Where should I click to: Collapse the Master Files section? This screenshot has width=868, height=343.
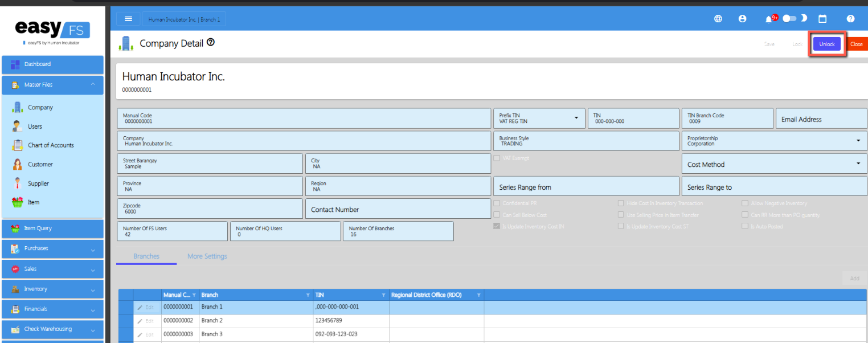(52, 85)
